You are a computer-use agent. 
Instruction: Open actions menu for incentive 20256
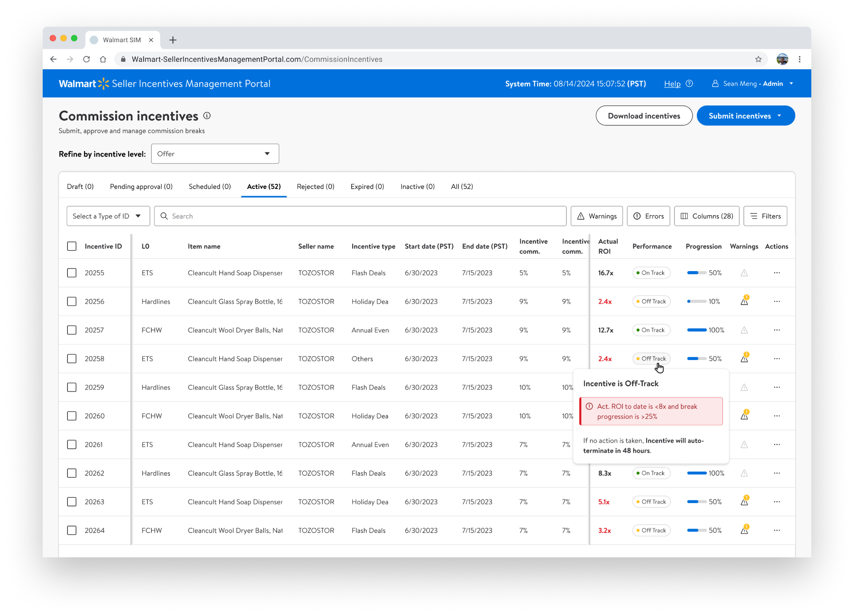(777, 301)
